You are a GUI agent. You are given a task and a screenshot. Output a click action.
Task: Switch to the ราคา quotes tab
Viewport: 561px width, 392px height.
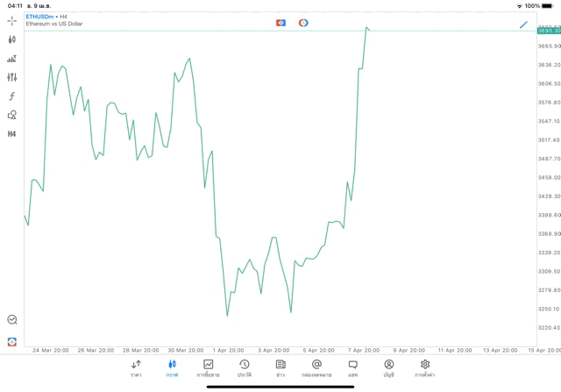click(x=136, y=368)
